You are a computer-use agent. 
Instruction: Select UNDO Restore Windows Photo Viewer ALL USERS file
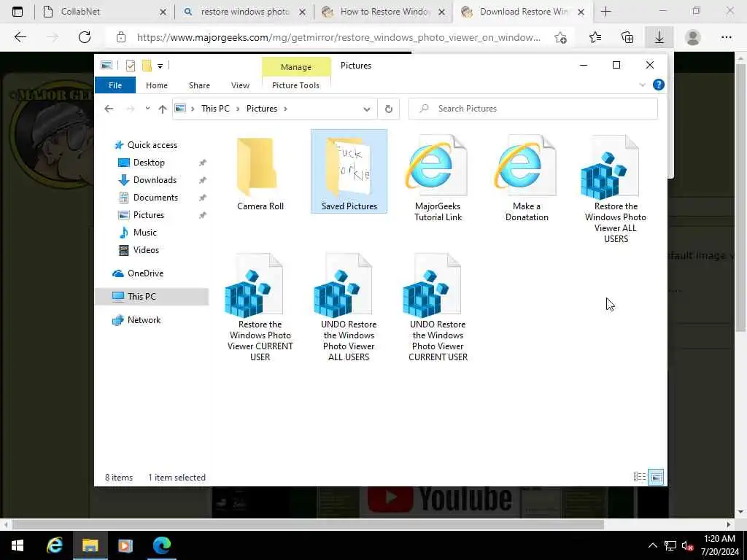(x=349, y=307)
